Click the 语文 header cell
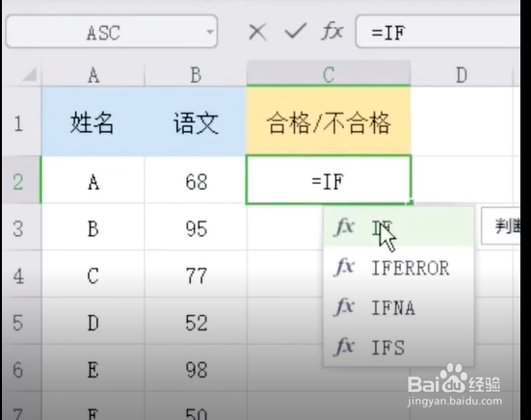Screen dimensions: 531x420 196,121
